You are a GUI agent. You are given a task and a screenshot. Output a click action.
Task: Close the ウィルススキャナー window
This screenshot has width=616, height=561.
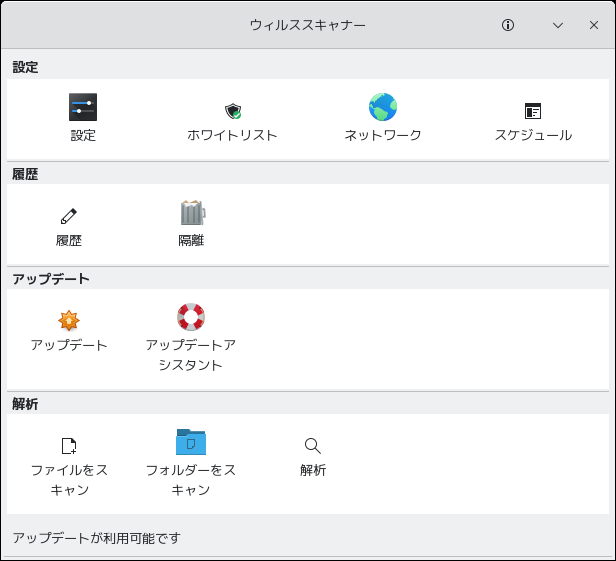(x=594, y=25)
